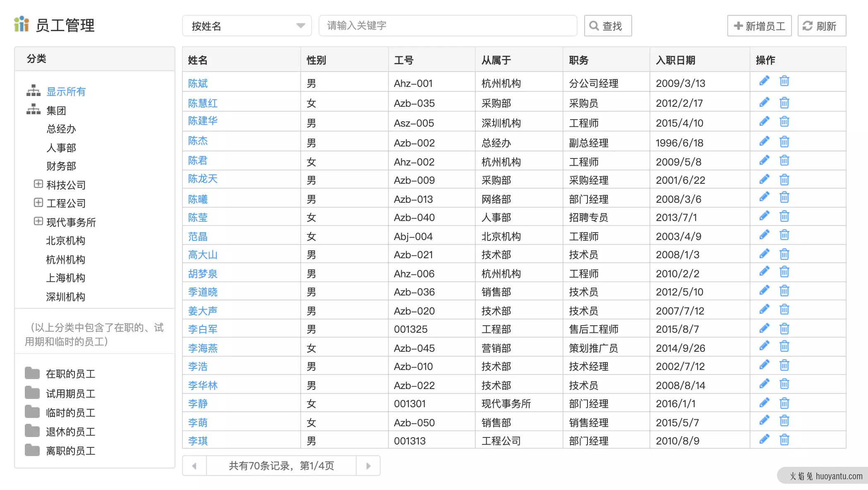Viewport: 868px width, 490px height.
Task: Edit 姜大声 with the pencil icon
Action: (764, 309)
